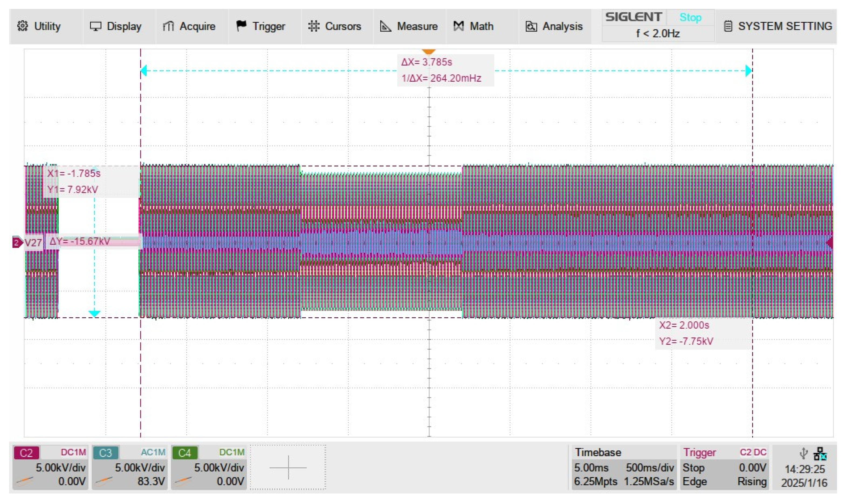Click the clock time 14:29:25
The height and width of the screenshot is (504, 847).
[804, 469]
